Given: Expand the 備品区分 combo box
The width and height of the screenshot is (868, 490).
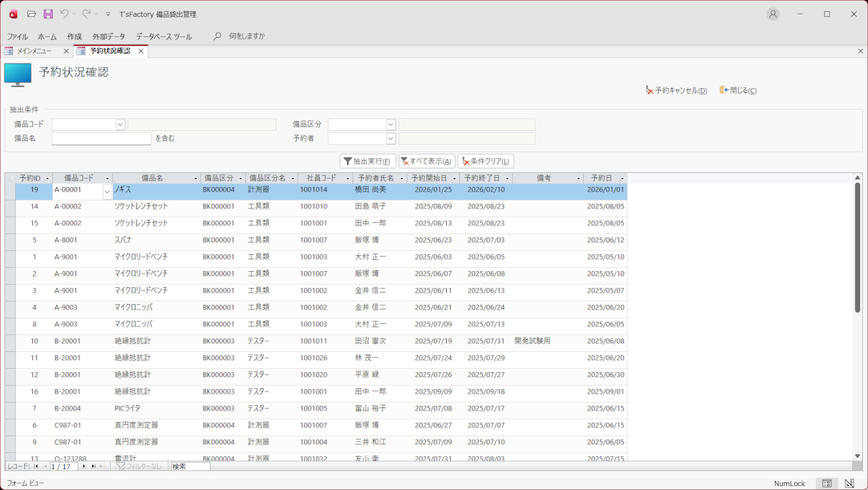Looking at the screenshot, I should (391, 124).
